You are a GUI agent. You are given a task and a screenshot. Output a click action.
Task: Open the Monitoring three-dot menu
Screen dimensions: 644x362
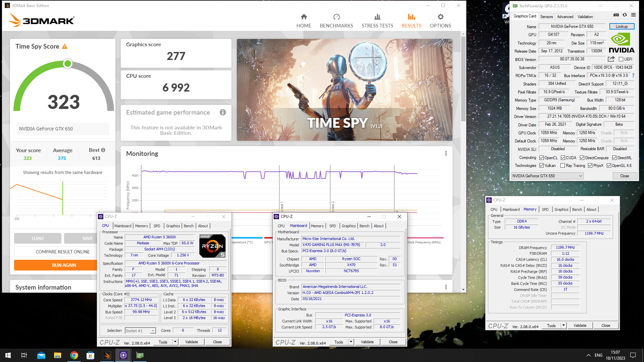446,154
